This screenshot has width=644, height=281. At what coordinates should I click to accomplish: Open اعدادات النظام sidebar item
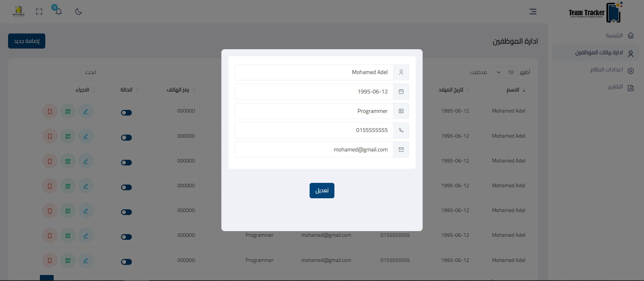[596, 70]
